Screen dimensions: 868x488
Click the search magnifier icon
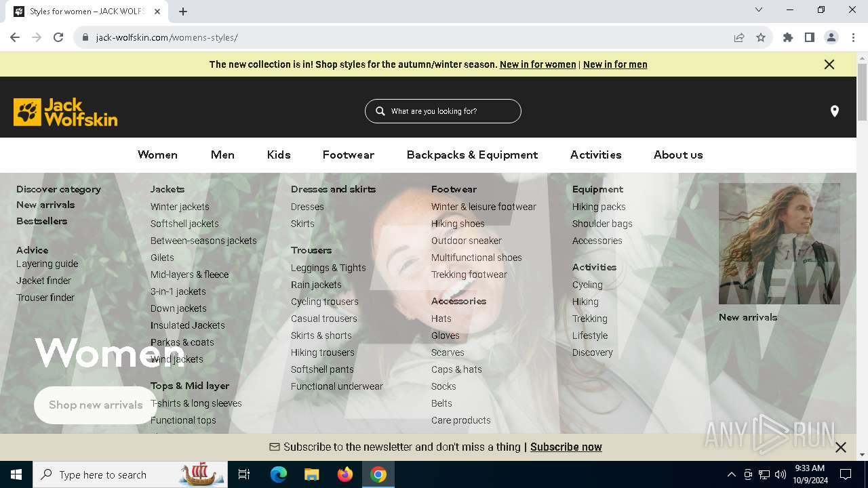click(380, 111)
